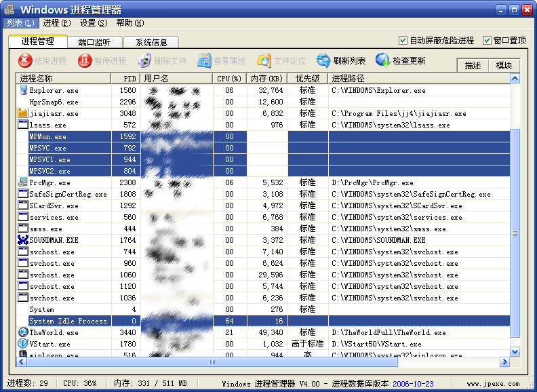Click the System process with PID 4
The image size is (537, 392).
[263, 309]
